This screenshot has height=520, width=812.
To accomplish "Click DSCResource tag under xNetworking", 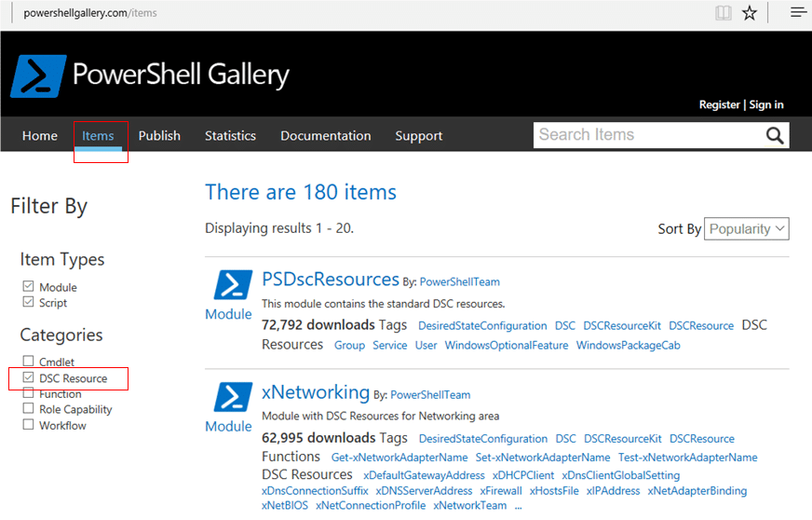I will pos(702,439).
